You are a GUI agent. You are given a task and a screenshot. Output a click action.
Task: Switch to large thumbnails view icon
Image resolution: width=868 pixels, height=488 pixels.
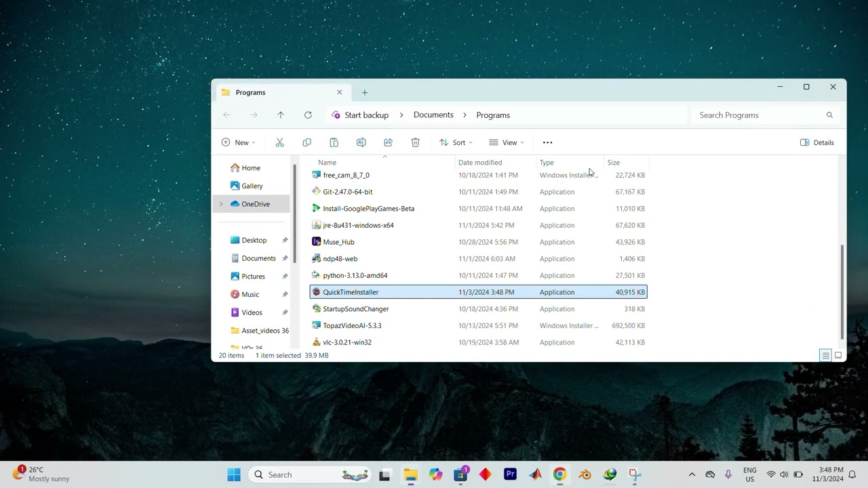pyautogui.click(x=838, y=355)
